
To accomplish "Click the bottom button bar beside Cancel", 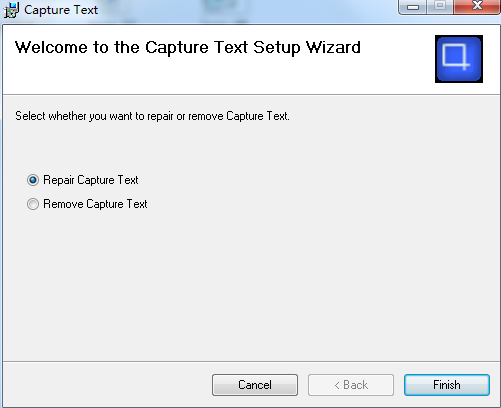I will click(x=107, y=385).
